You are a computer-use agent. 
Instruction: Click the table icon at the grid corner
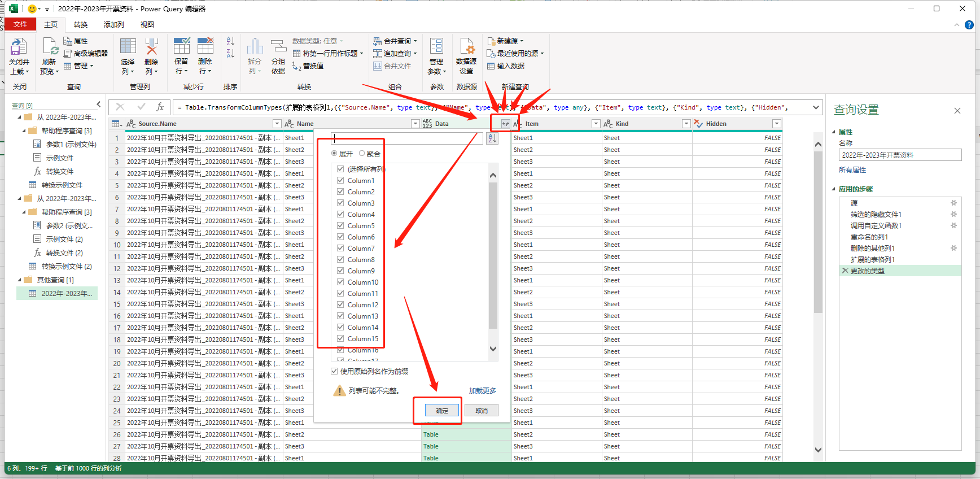[x=116, y=124]
